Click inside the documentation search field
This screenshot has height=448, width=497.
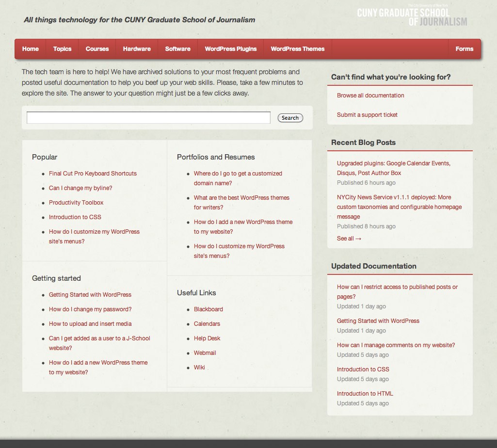pos(148,118)
